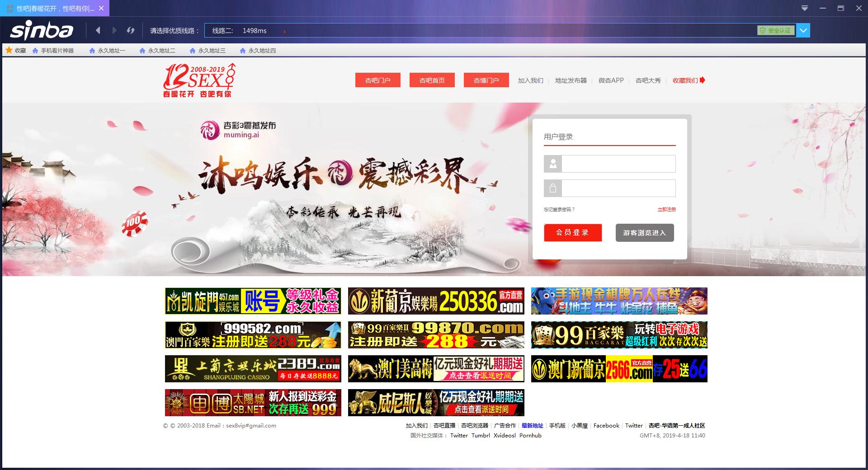Viewport: 868px width, 470px height.
Task: Open 地址发布器 in the header navigation
Action: [571, 80]
